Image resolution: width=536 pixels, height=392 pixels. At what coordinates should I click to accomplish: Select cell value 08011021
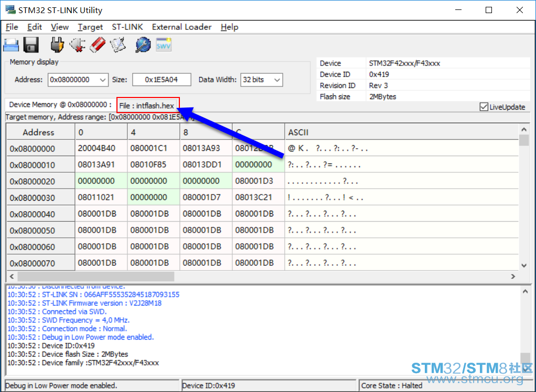click(x=101, y=198)
